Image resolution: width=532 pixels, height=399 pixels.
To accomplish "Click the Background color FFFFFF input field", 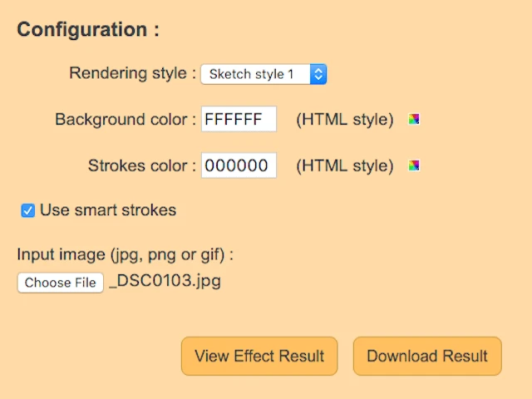I will 239,120.
